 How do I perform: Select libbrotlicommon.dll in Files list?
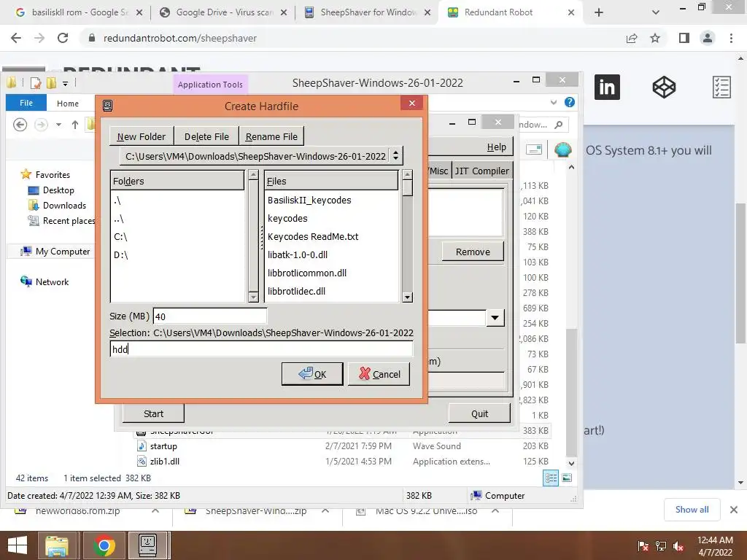tap(307, 273)
